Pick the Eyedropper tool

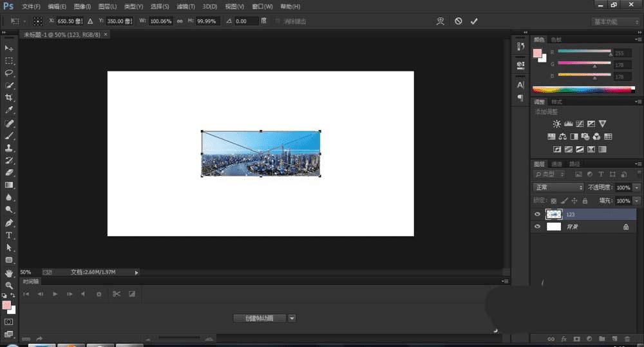9,110
